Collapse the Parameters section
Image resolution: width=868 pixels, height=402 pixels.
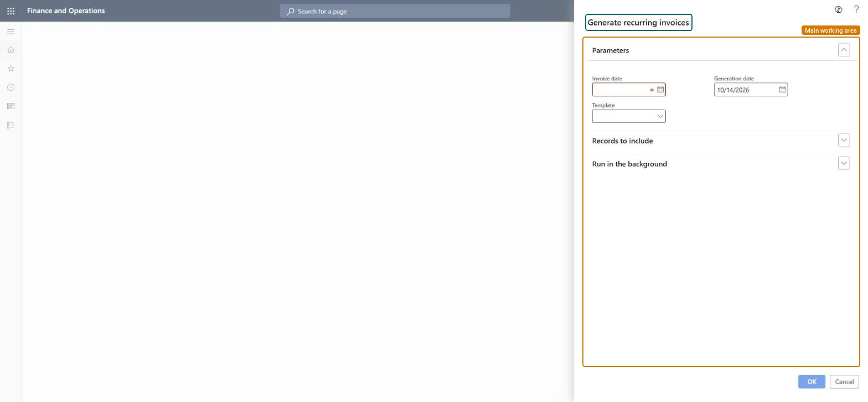pos(844,50)
